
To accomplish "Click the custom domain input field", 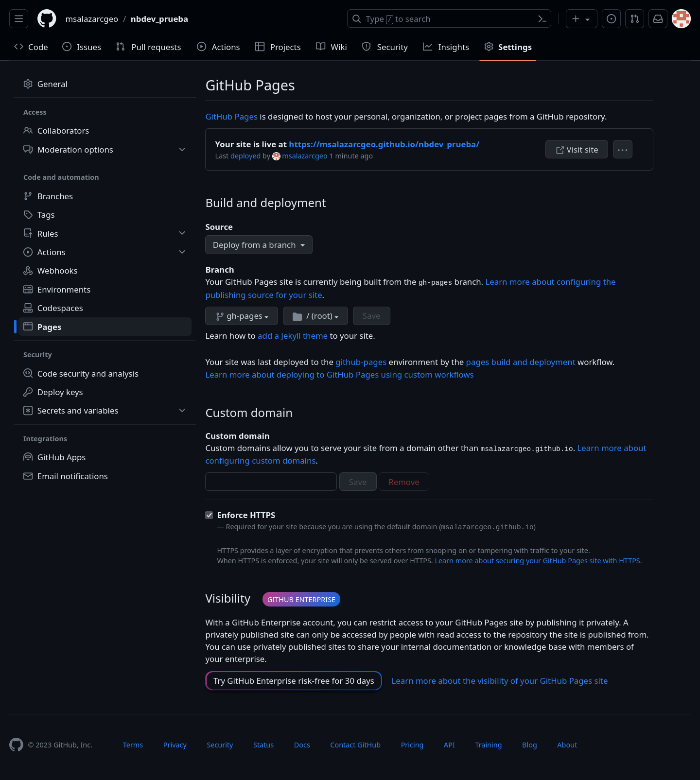I will pyautogui.click(x=271, y=482).
